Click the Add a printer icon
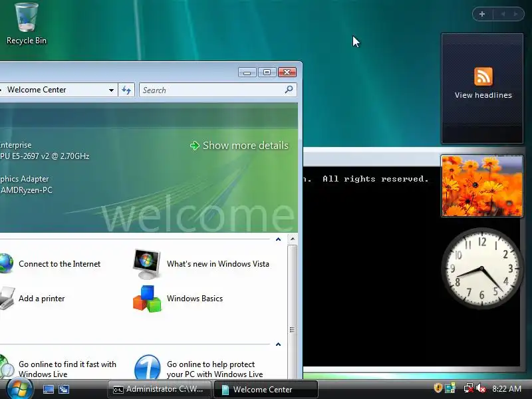This screenshot has width=532, height=399. click(7, 298)
